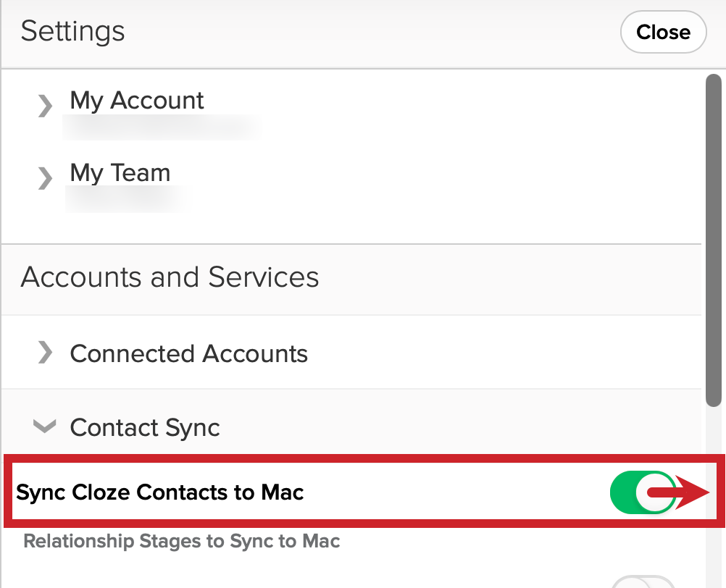Close the Settings panel
This screenshot has height=588, width=726.
tap(663, 32)
